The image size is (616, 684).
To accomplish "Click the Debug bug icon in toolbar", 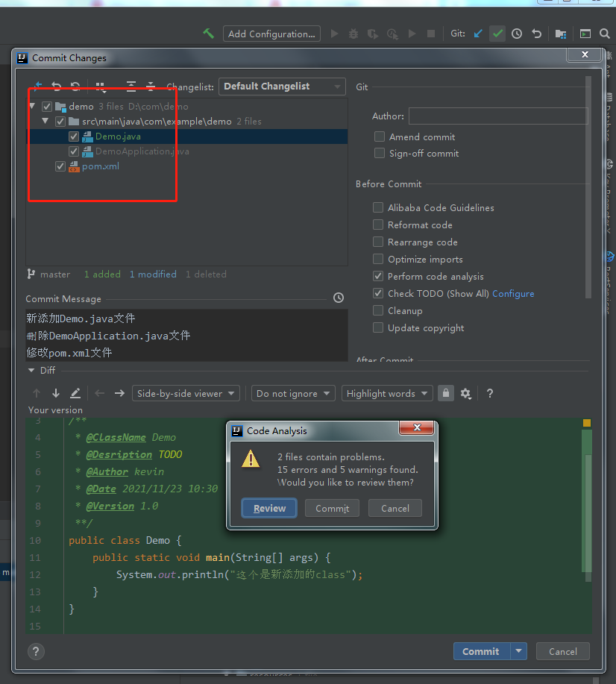I will click(353, 34).
